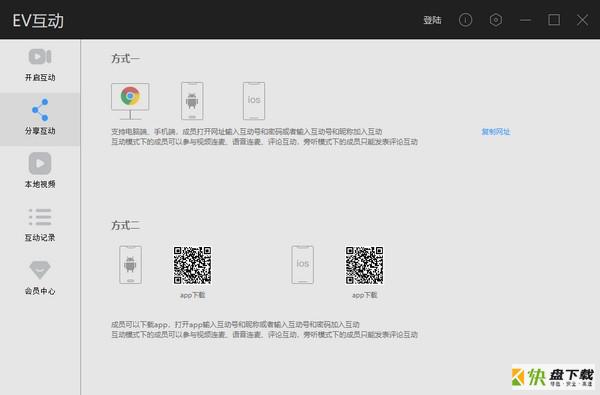Click the Chrome browser monitor icon

tap(130, 101)
